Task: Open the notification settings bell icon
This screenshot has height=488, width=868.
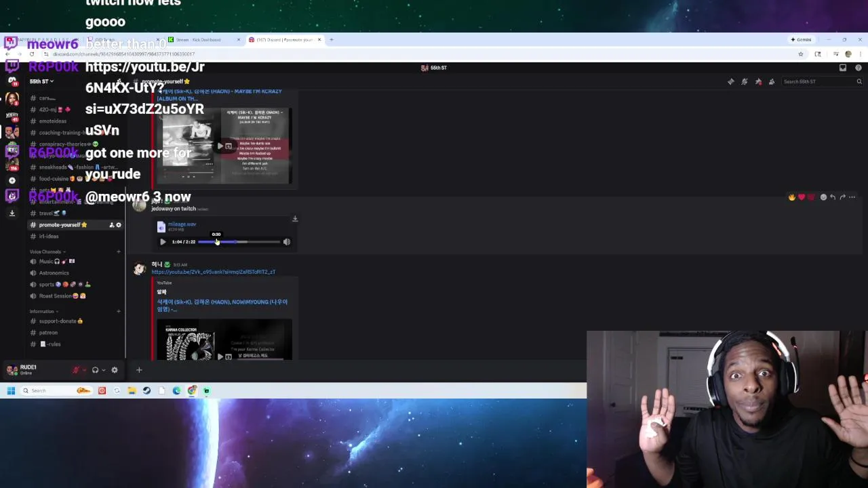Action: pyautogui.click(x=745, y=82)
